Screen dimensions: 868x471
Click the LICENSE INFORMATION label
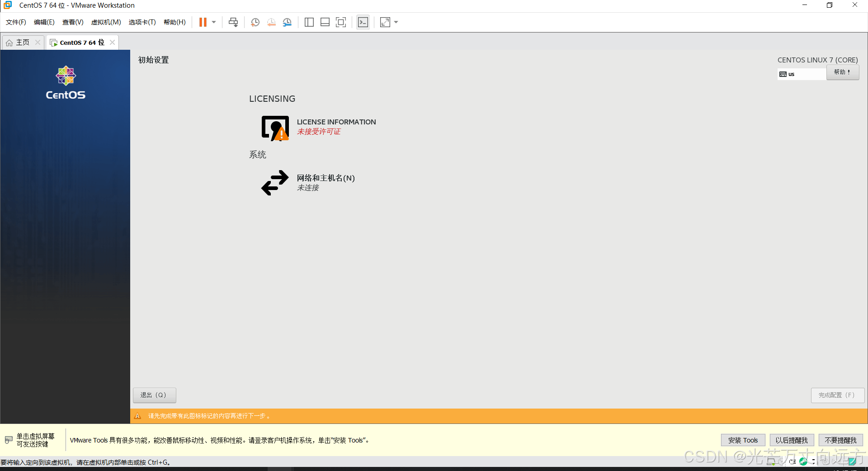pos(336,122)
